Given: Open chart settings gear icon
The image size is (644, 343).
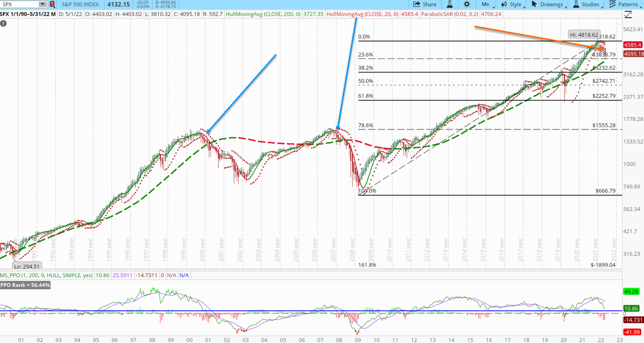Looking at the screenshot, I should click(467, 4).
